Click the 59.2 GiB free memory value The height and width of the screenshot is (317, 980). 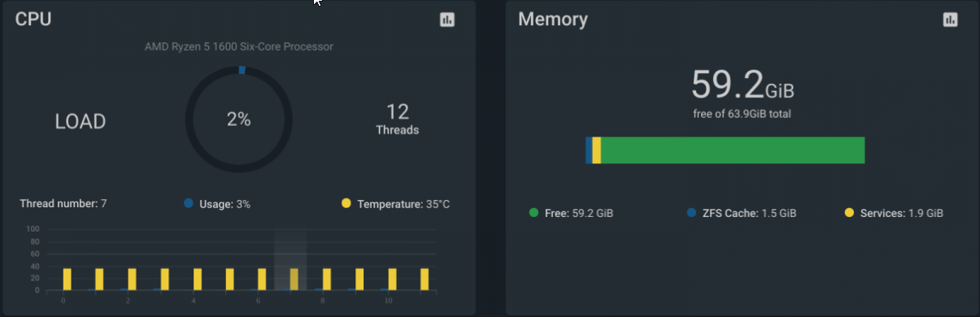click(x=743, y=85)
